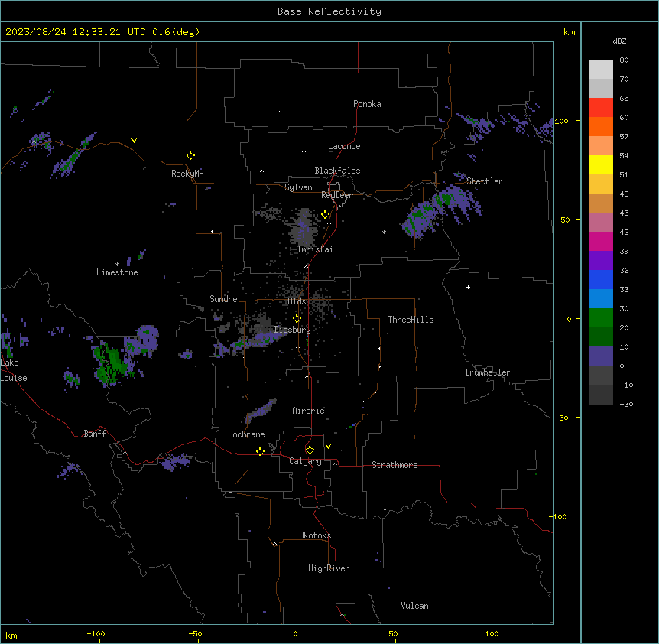The width and height of the screenshot is (659, 644).
Task: Click yellow diamond marker south of Cochrane
Action: [x=260, y=451]
